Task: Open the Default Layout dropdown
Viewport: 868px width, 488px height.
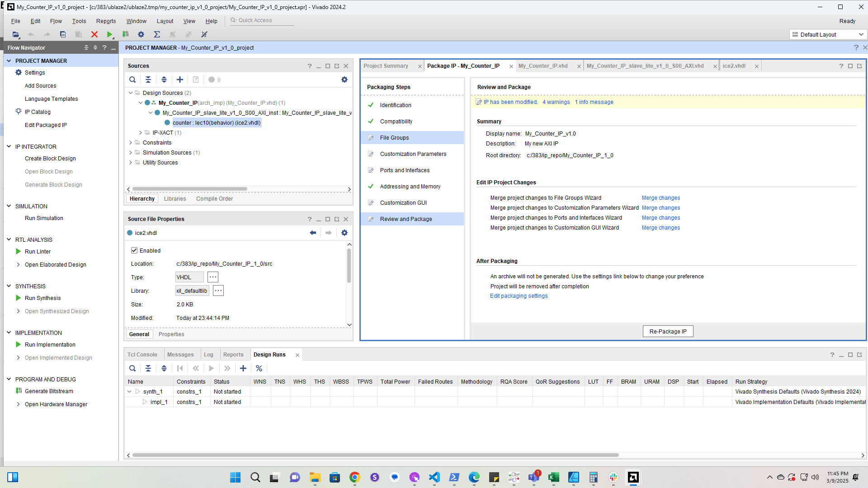Action: (828, 34)
